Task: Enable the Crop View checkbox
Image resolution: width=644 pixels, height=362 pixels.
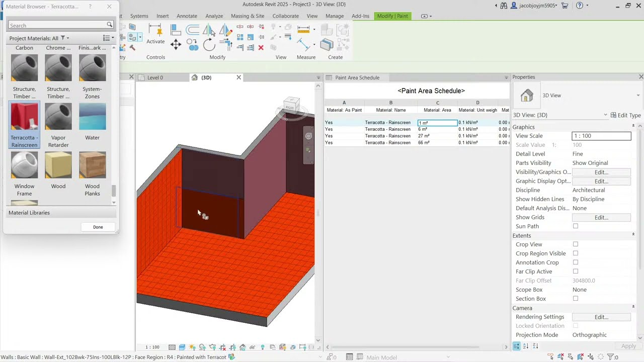Action: click(x=576, y=244)
